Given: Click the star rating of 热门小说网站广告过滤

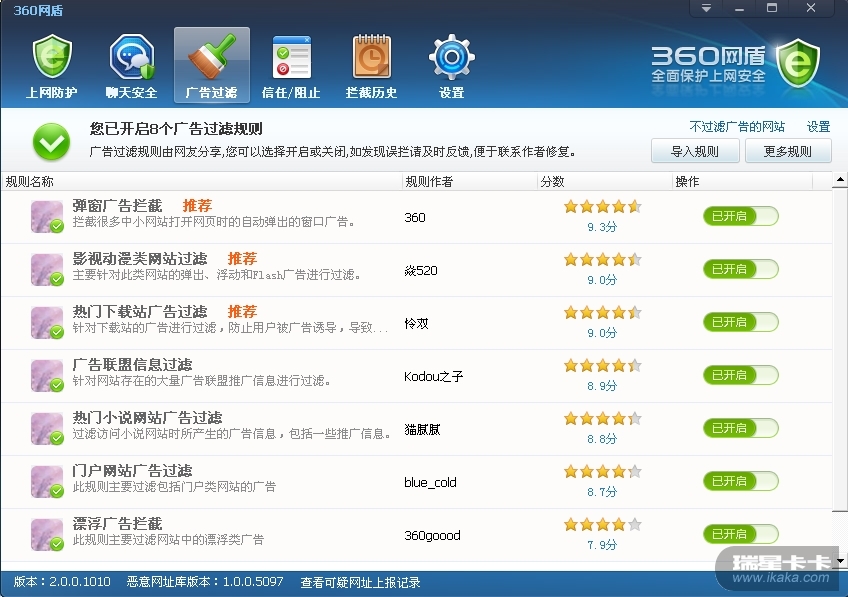Looking at the screenshot, I should (602, 419).
